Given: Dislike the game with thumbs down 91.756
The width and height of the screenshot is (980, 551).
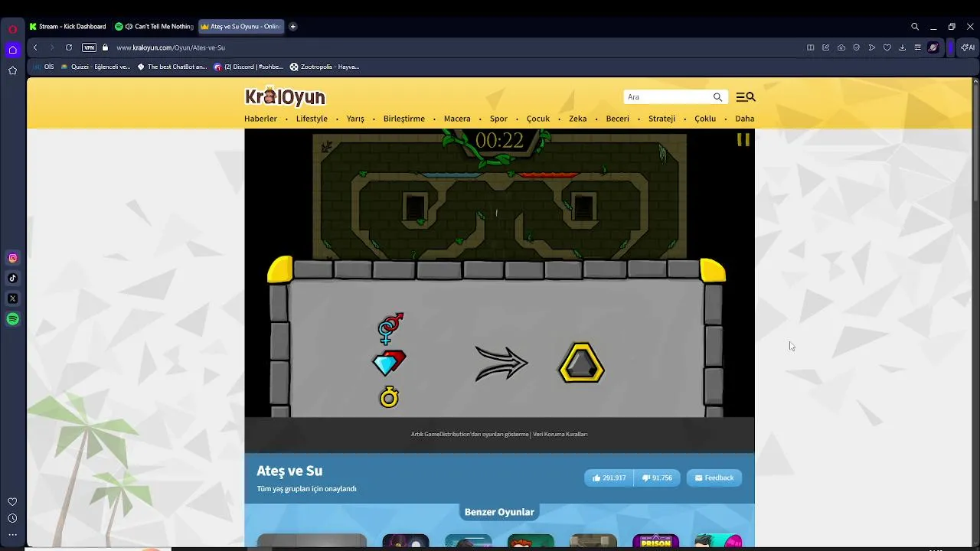Looking at the screenshot, I should click(657, 478).
